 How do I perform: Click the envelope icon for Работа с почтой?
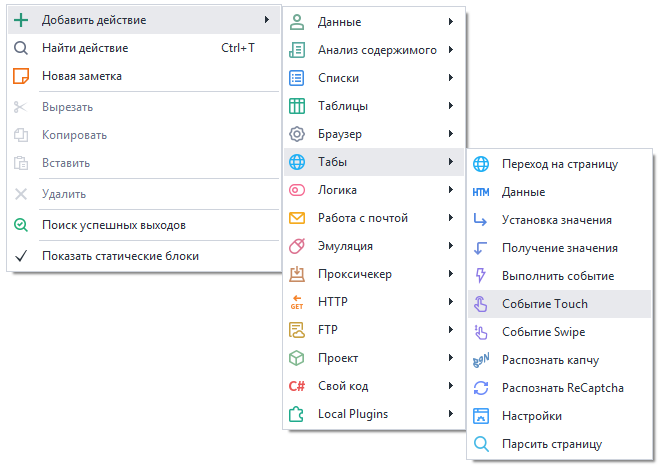point(297,218)
